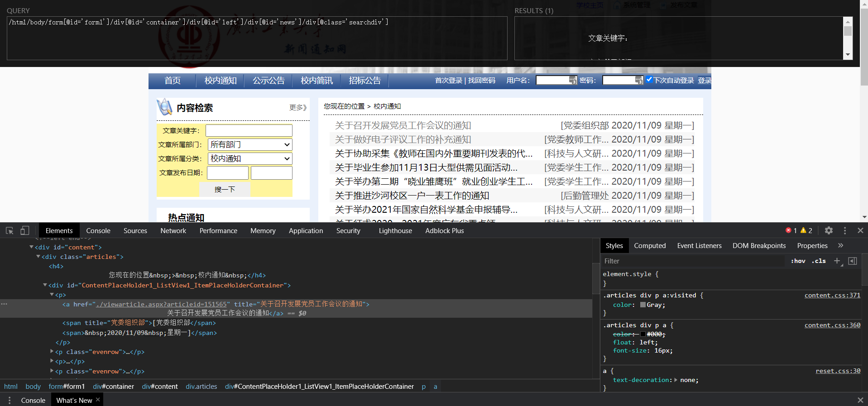Image resolution: width=868 pixels, height=406 pixels.
Task: Click the Gray color swatch
Action: [x=643, y=305]
